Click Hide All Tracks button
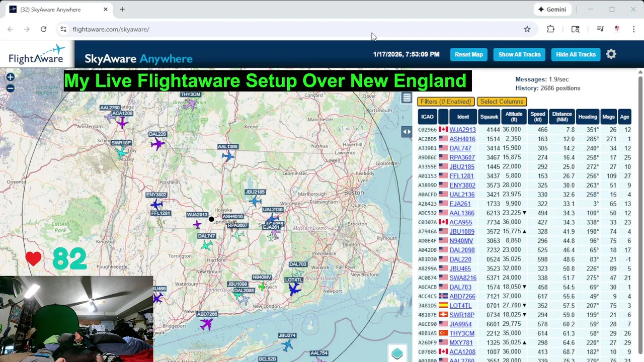Image resolution: width=644 pixels, height=362 pixels. [576, 54]
